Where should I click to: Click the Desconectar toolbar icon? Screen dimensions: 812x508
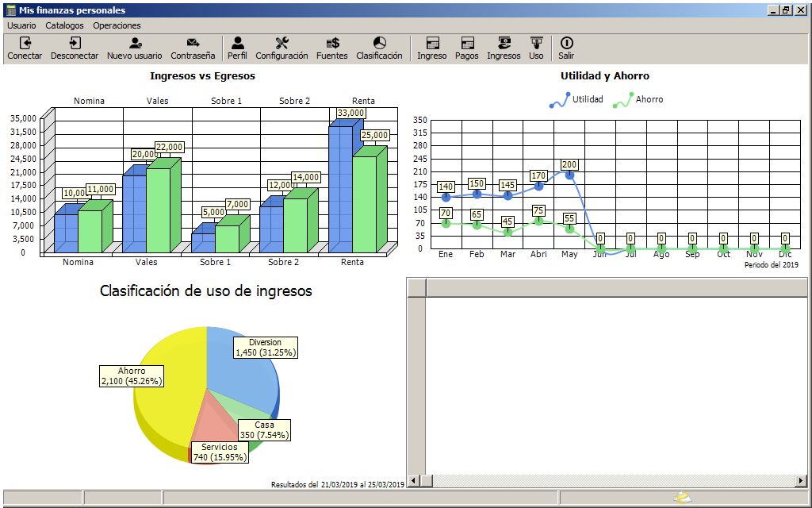[x=75, y=44]
